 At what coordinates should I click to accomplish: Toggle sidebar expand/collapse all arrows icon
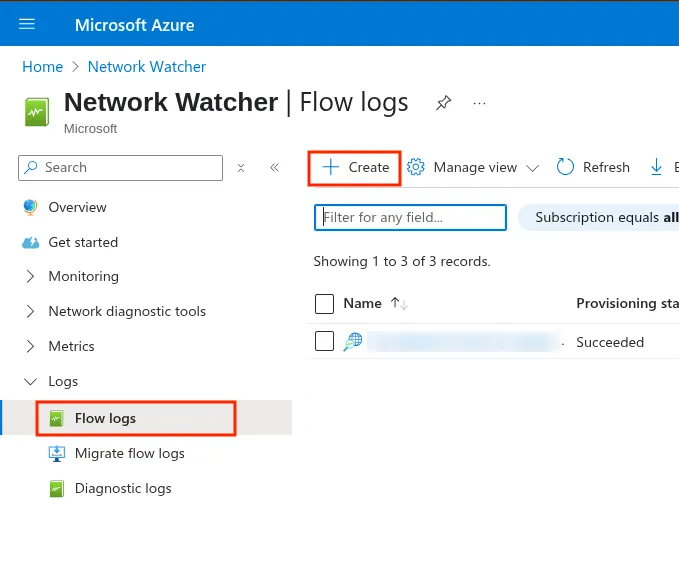click(x=241, y=168)
